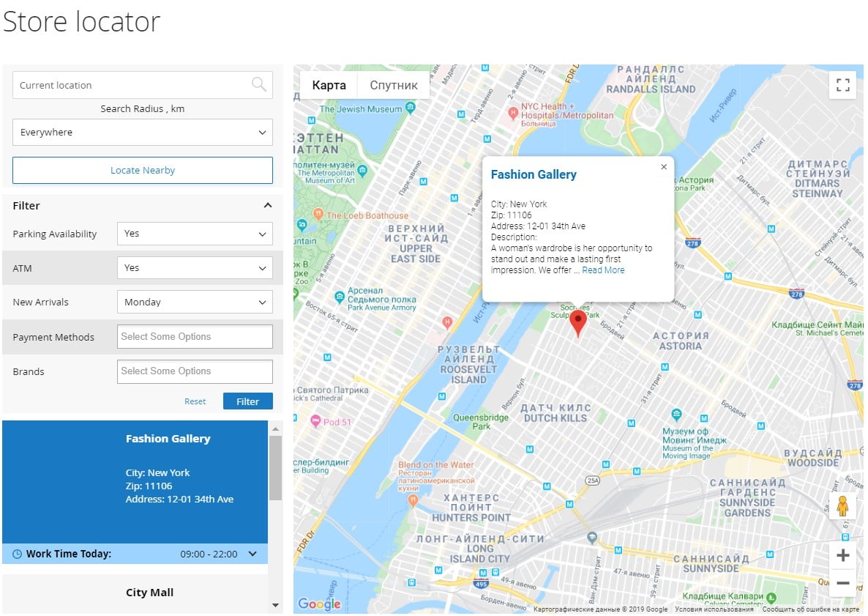Click the Randalls Island label
This screenshot has height=616, width=868.
[x=651, y=79]
